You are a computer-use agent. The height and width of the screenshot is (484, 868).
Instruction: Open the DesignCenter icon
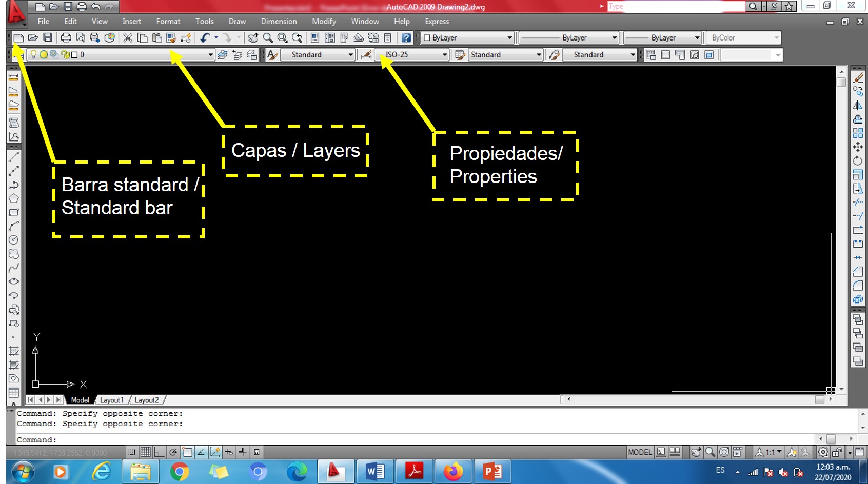330,38
